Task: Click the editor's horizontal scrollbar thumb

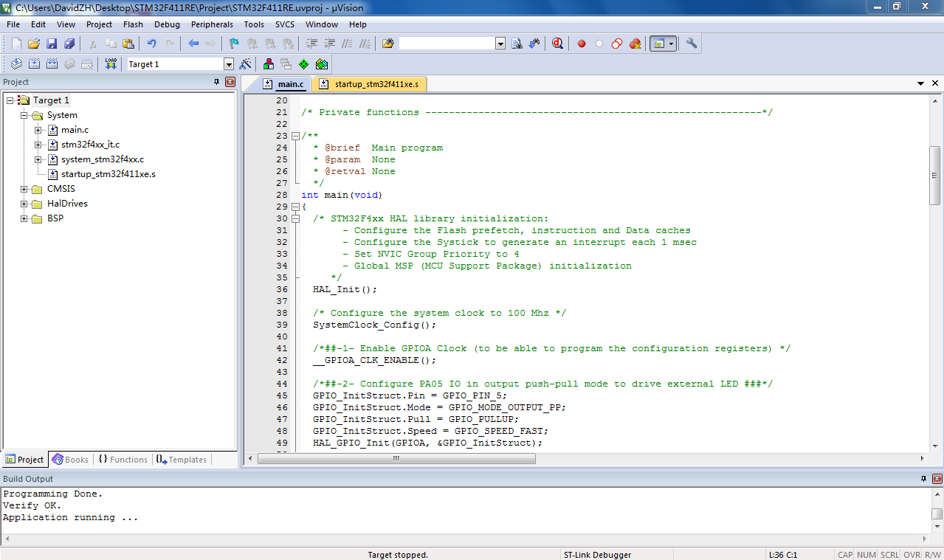Action: point(397,458)
